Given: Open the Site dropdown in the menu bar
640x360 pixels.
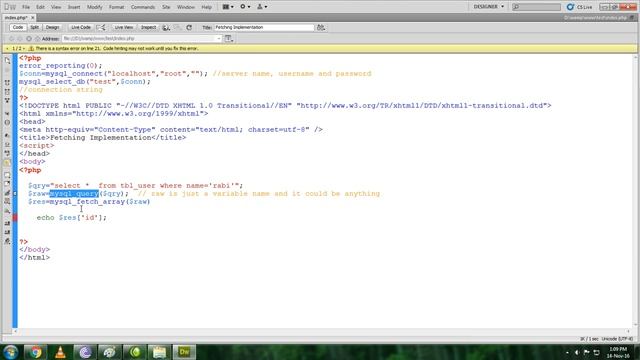Looking at the screenshot, I should coord(262,7).
